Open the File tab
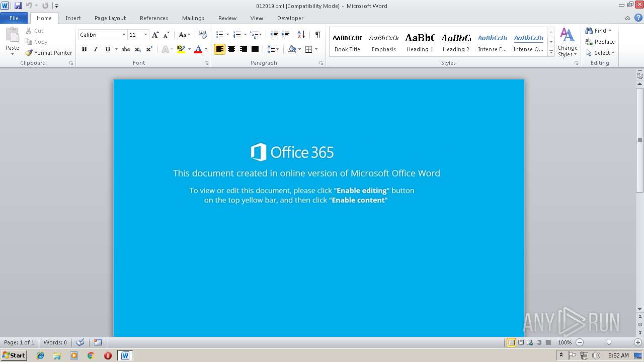The width and height of the screenshot is (644, 362). [14, 18]
